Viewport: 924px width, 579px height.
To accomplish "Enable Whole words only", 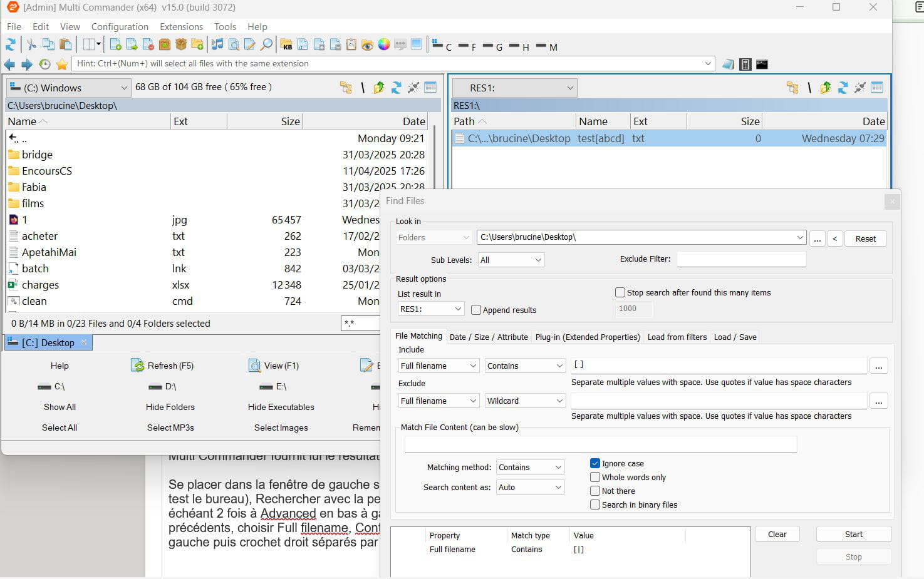I will click(x=595, y=477).
